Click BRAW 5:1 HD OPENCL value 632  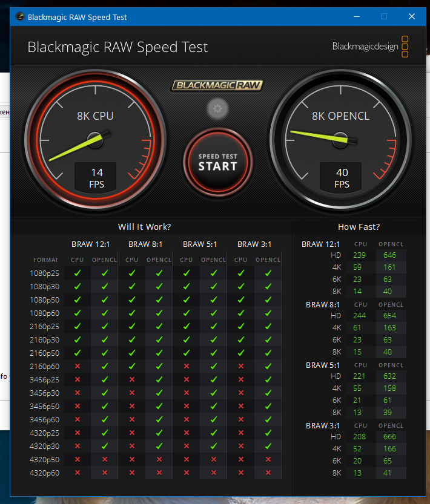click(389, 376)
